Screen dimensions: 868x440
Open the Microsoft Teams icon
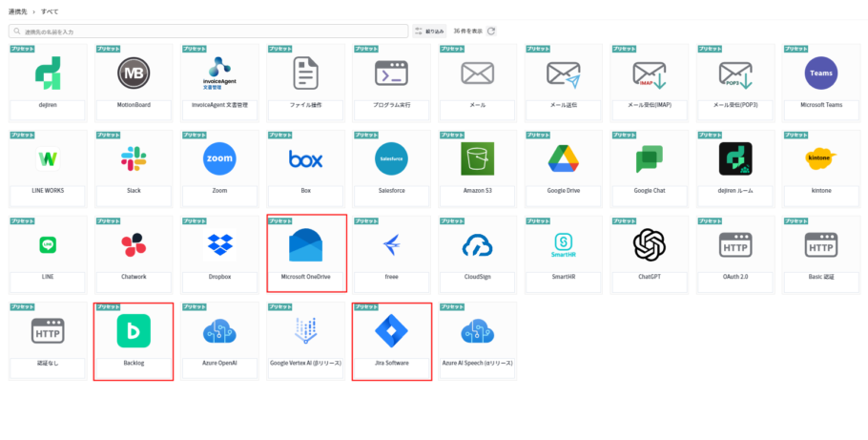[821, 73]
